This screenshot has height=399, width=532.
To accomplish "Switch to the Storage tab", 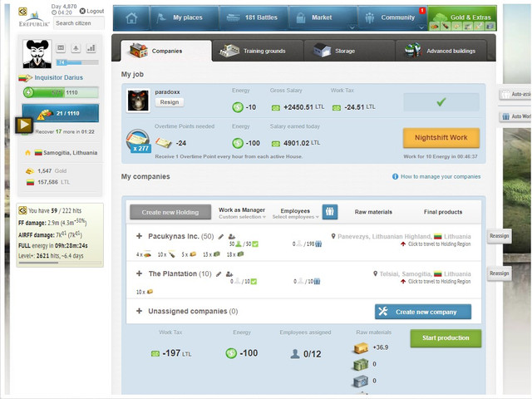I will click(x=349, y=51).
